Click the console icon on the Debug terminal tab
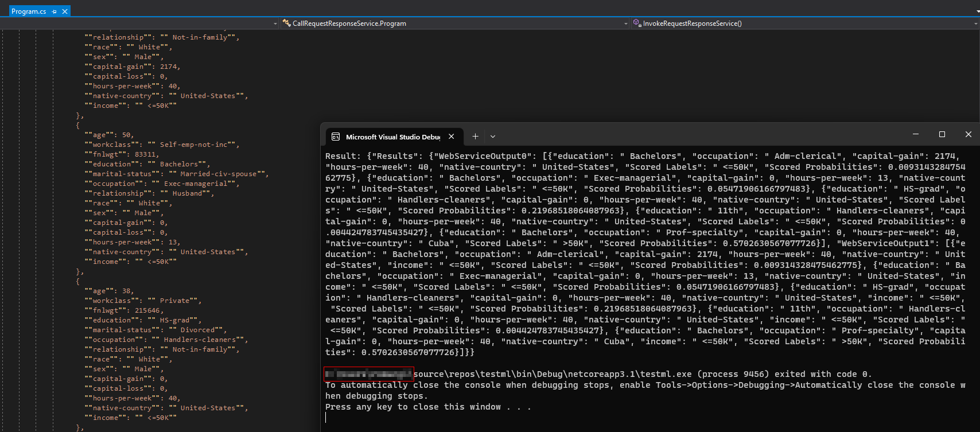This screenshot has width=980, height=432. [x=336, y=137]
